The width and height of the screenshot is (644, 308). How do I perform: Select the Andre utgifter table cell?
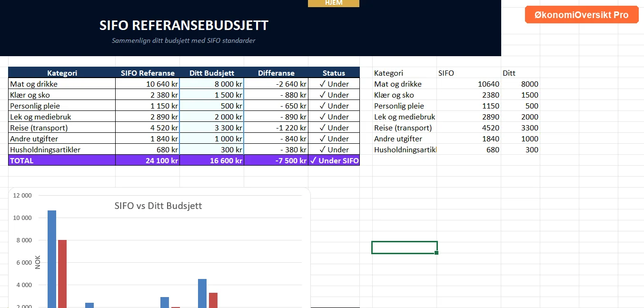(x=62, y=139)
